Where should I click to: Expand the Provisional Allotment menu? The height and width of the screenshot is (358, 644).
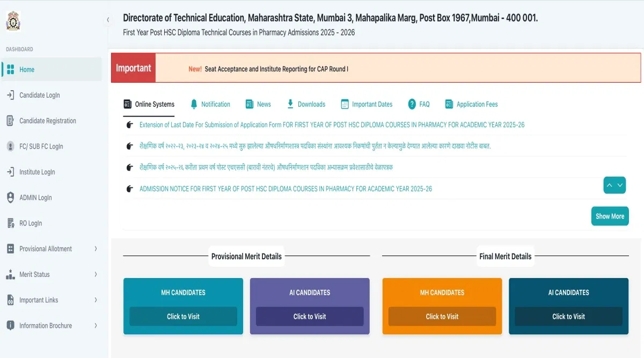96,249
